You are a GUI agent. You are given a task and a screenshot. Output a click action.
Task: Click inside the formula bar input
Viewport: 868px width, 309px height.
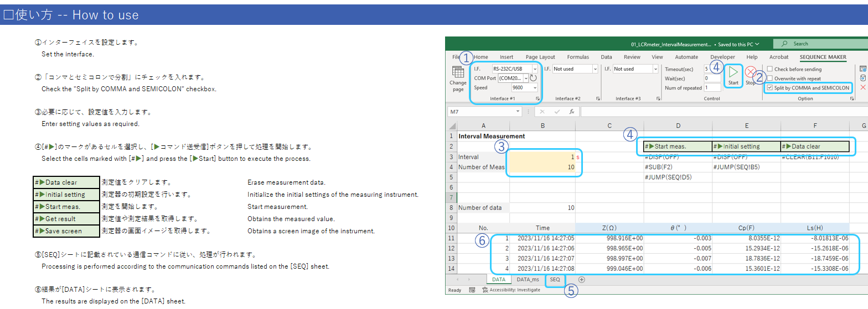(x=724, y=112)
